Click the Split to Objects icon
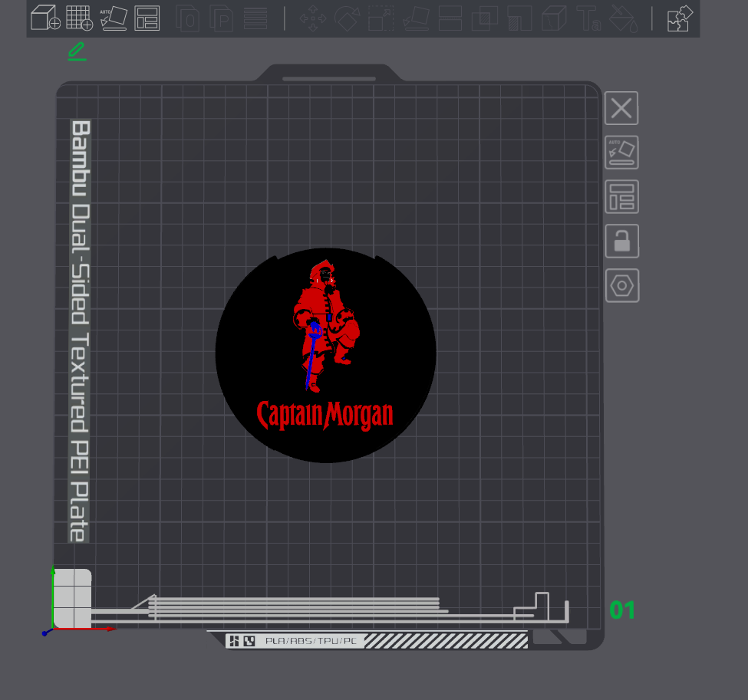Screen dimensions: 748x700 pos(188,18)
